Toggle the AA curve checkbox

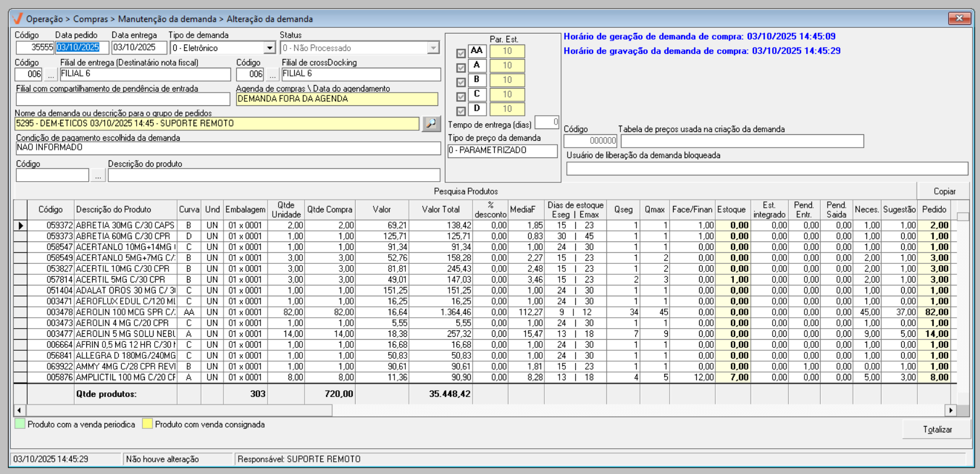point(461,53)
